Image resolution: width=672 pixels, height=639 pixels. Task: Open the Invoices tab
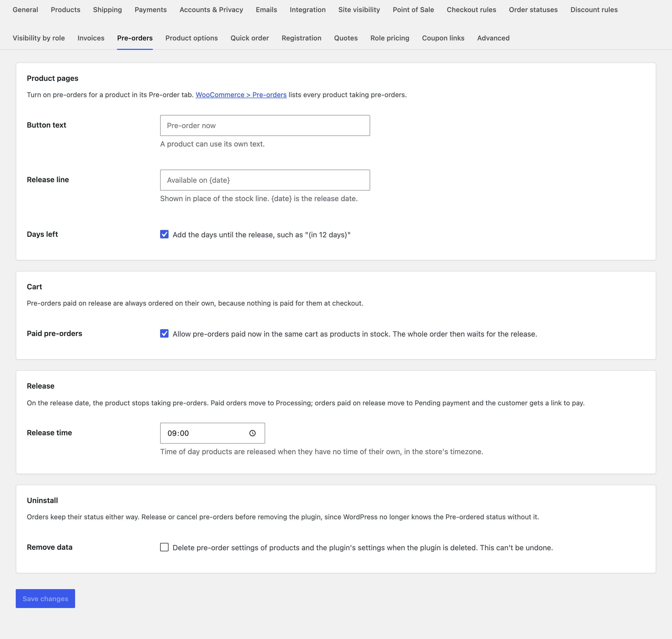point(91,38)
